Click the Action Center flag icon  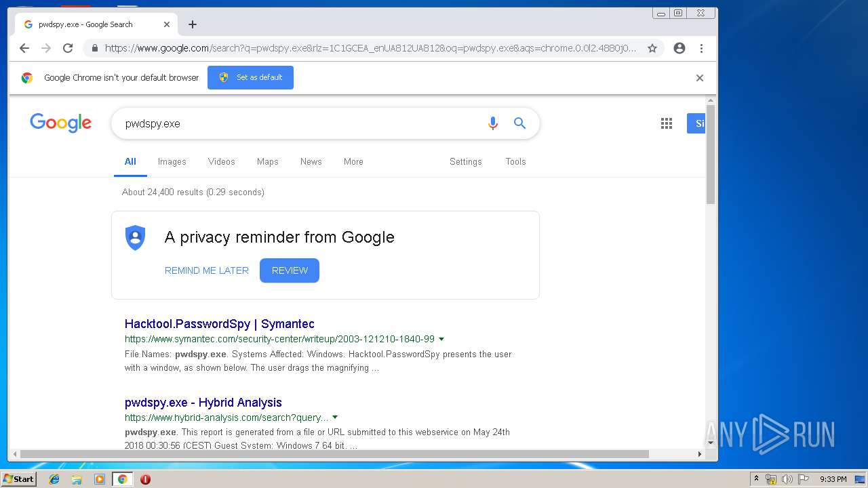[803, 479]
